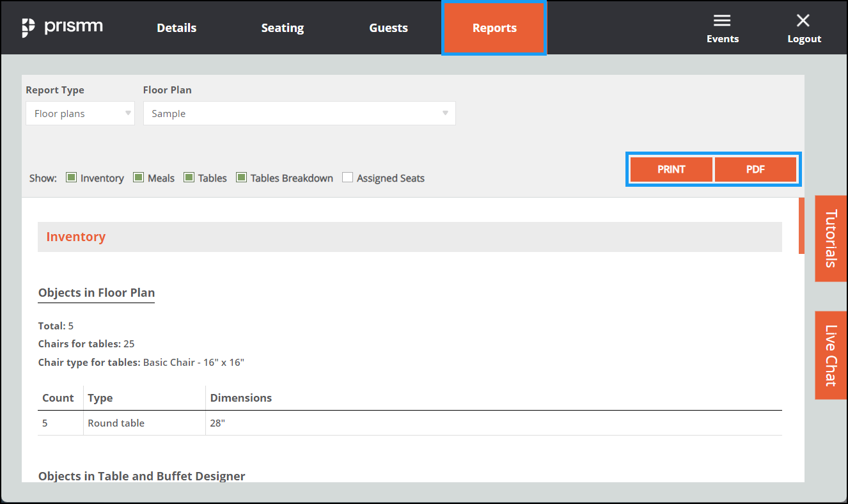The image size is (848, 504).
Task: Toggle the Tables Breakdown option
Action: tap(241, 177)
